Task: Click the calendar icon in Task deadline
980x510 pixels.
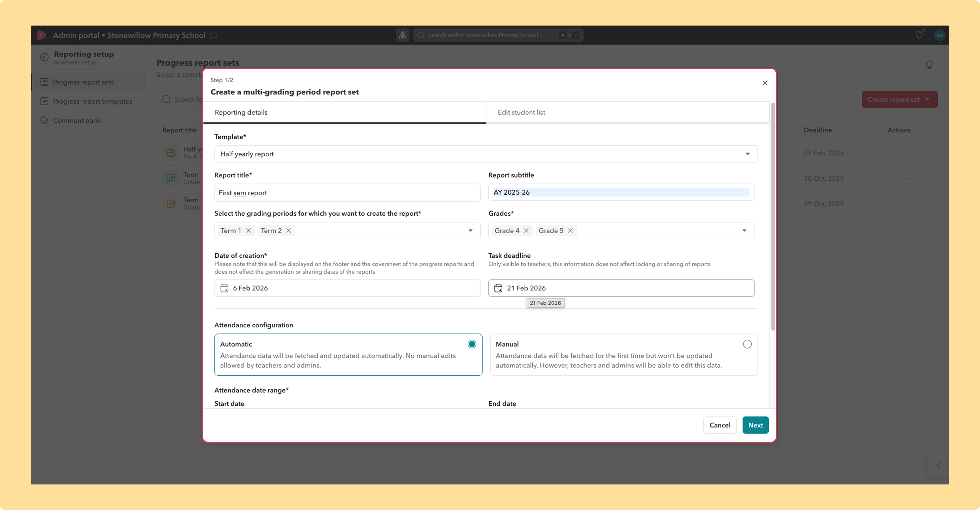Action: pyautogui.click(x=498, y=288)
